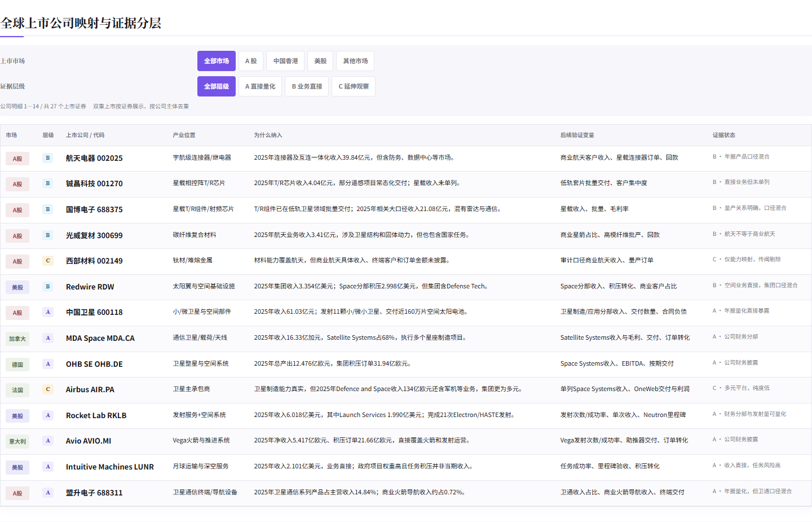
Task: Click the A level badge in 中国卫星 row
Action: 48,312
